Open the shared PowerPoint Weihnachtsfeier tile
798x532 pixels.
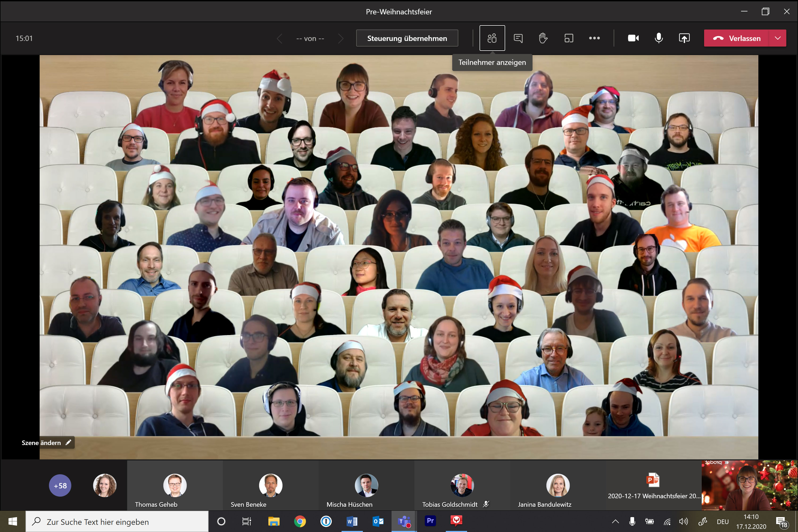coord(654,485)
